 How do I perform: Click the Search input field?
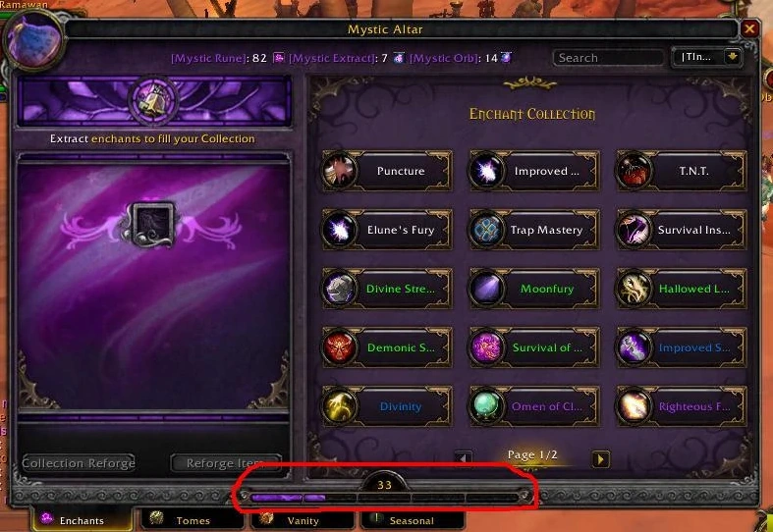coord(608,58)
